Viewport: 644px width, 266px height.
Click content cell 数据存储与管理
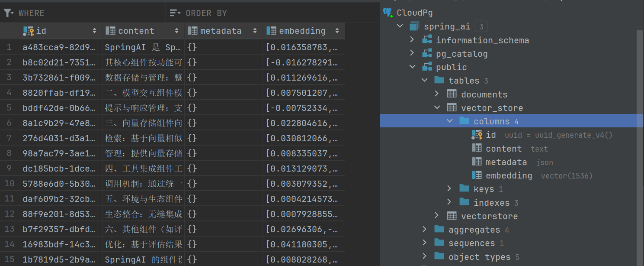[143, 77]
